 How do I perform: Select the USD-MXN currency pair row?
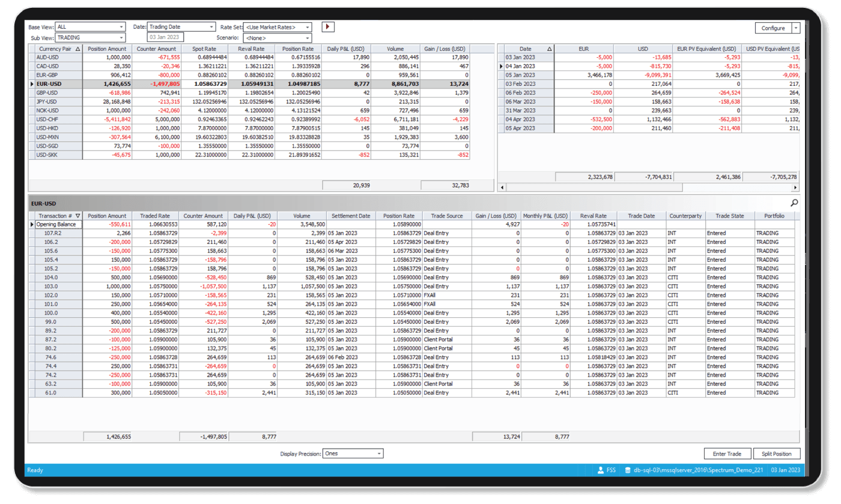(x=249, y=137)
